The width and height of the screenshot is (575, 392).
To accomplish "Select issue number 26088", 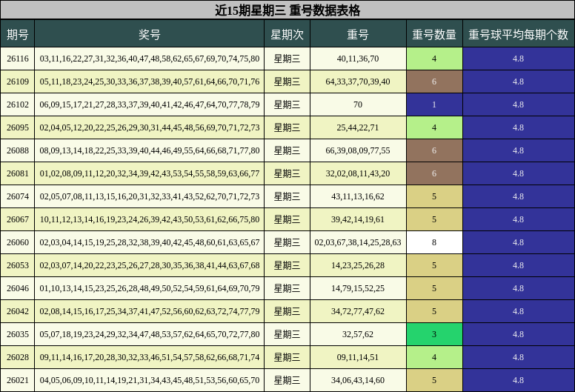I will pos(18,150).
